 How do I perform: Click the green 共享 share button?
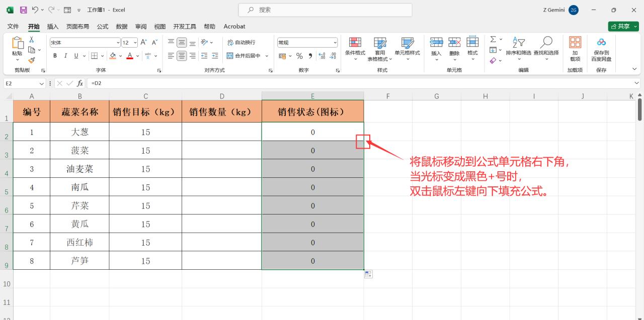[623, 26]
